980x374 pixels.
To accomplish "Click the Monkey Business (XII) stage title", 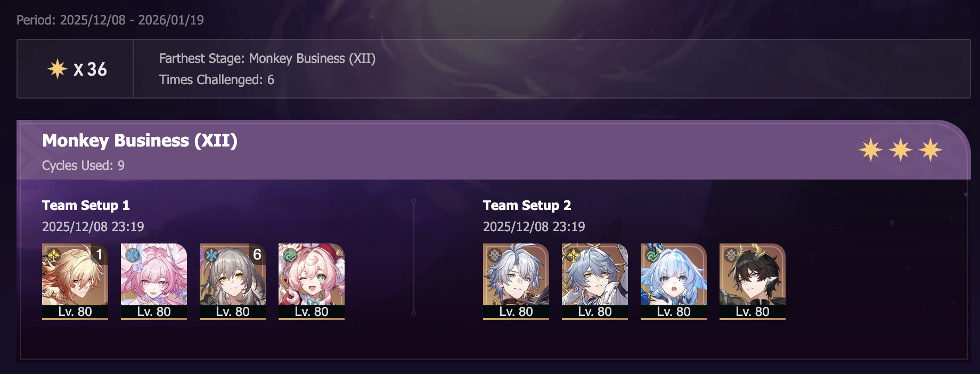I will [x=140, y=141].
